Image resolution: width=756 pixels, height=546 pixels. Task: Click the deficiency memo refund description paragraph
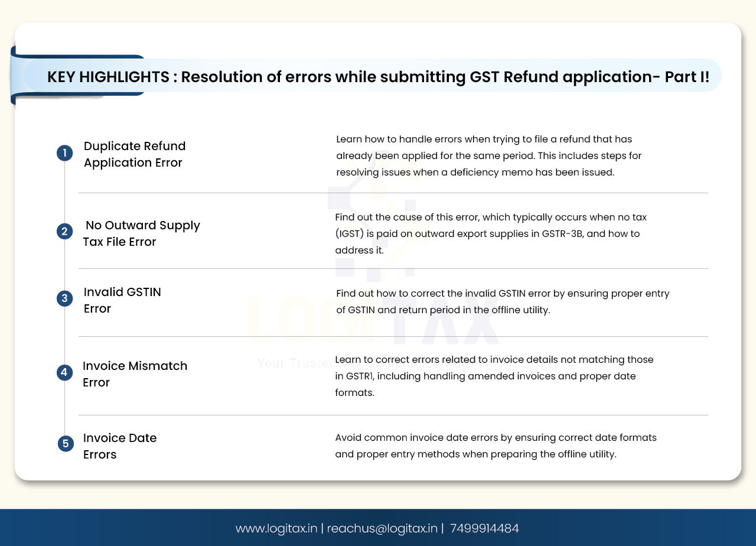488,156
